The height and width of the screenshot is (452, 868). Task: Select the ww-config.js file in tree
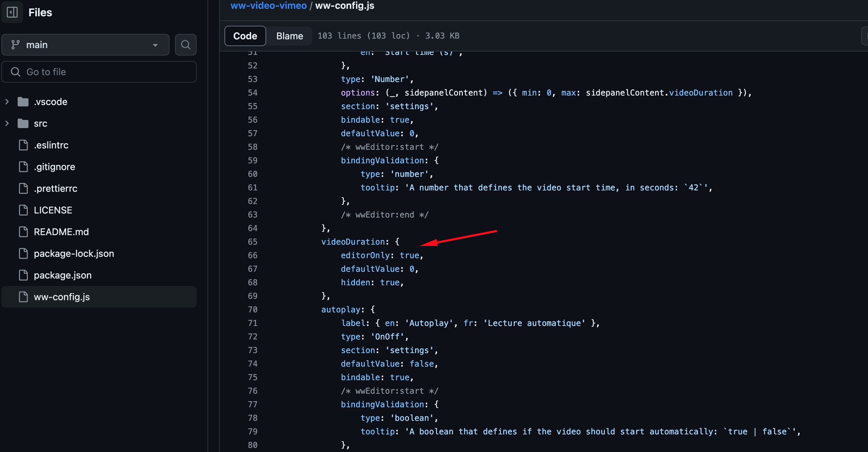point(99,297)
